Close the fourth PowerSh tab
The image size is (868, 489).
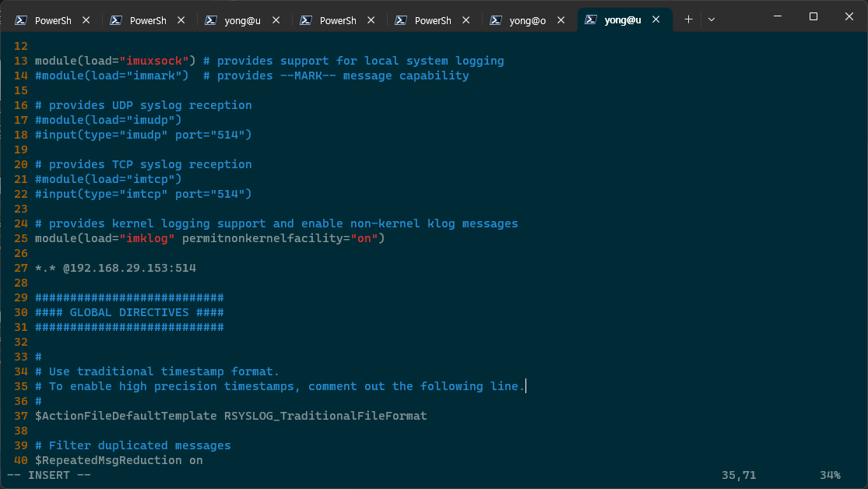pyautogui.click(x=466, y=20)
